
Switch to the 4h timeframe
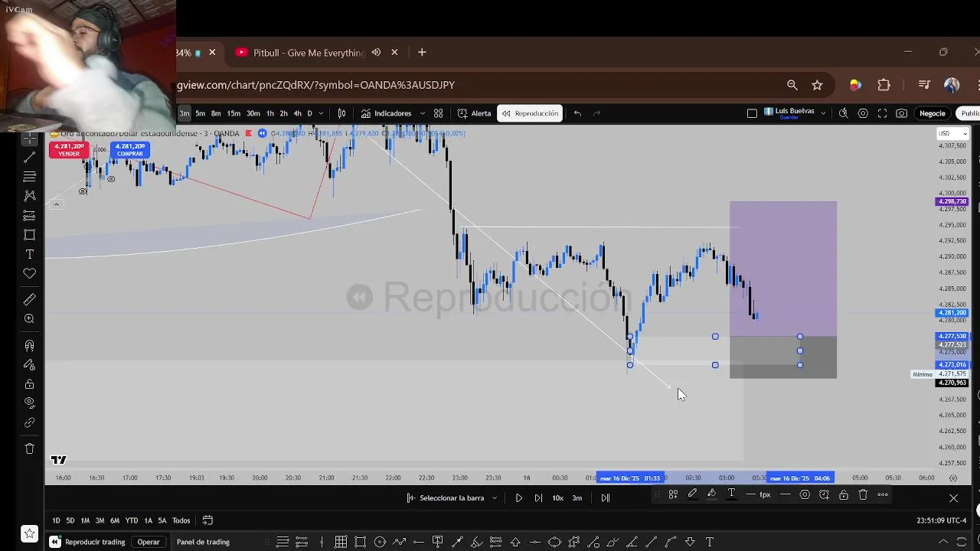(297, 113)
